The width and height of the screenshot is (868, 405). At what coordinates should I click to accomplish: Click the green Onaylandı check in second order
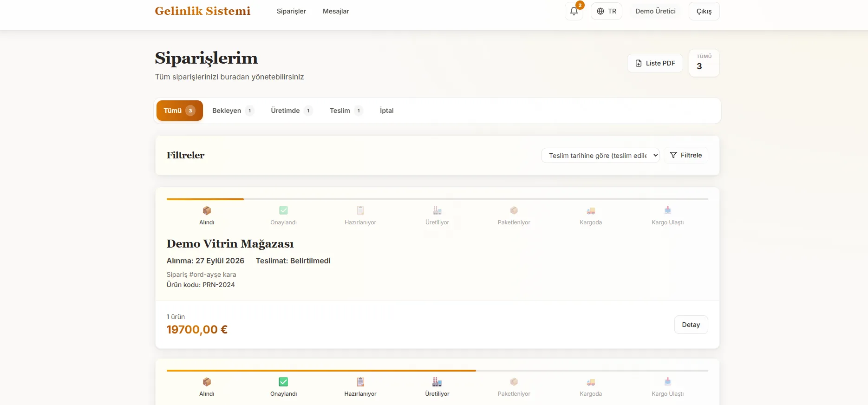click(283, 382)
